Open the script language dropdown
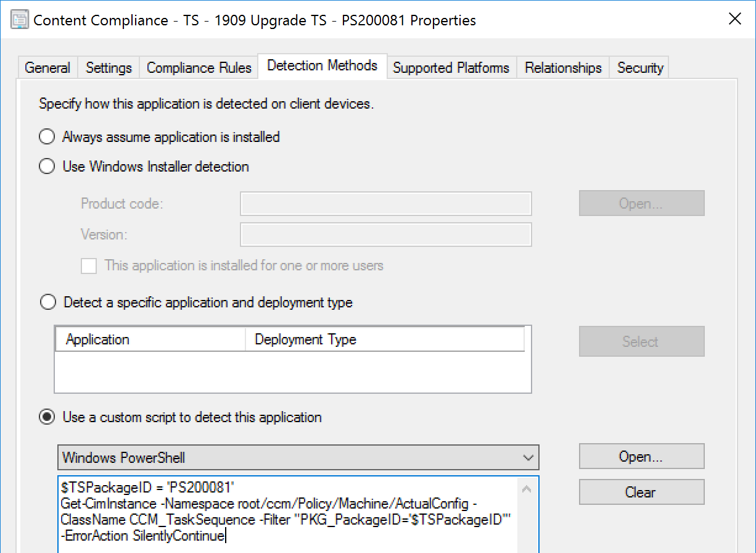Viewport: 756px width, 553px height. [x=528, y=457]
